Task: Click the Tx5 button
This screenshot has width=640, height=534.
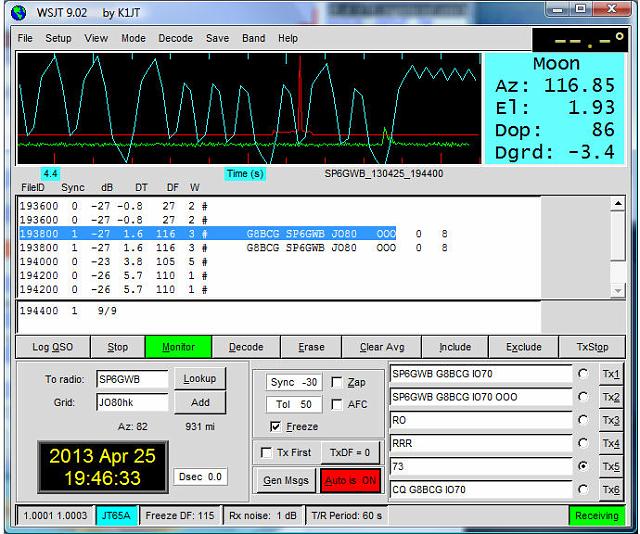Action: point(611,467)
